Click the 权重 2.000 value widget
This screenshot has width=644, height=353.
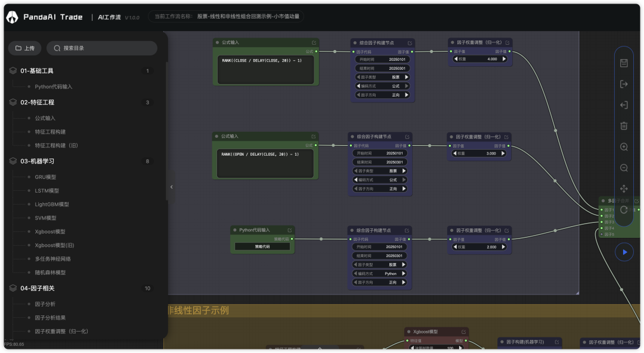479,247
